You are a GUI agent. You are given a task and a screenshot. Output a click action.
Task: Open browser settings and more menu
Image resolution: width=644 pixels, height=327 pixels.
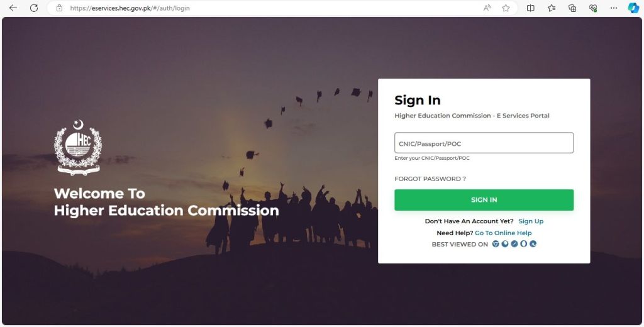click(614, 8)
